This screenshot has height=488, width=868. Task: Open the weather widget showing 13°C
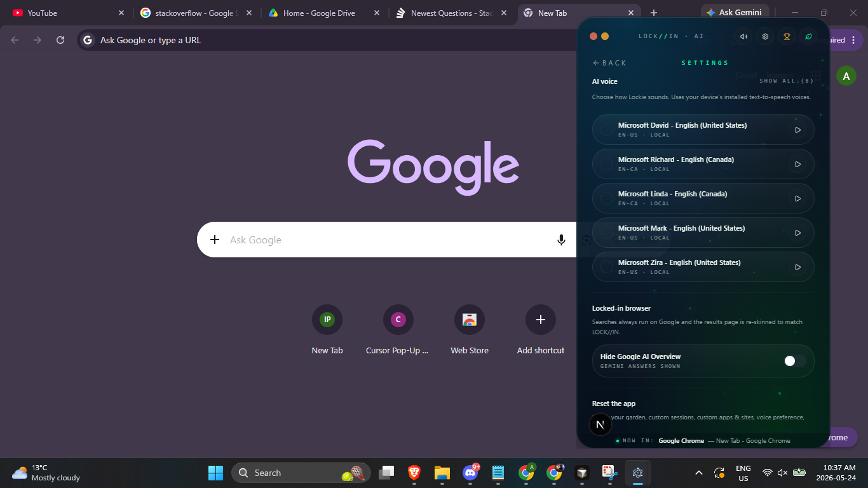coord(46,473)
